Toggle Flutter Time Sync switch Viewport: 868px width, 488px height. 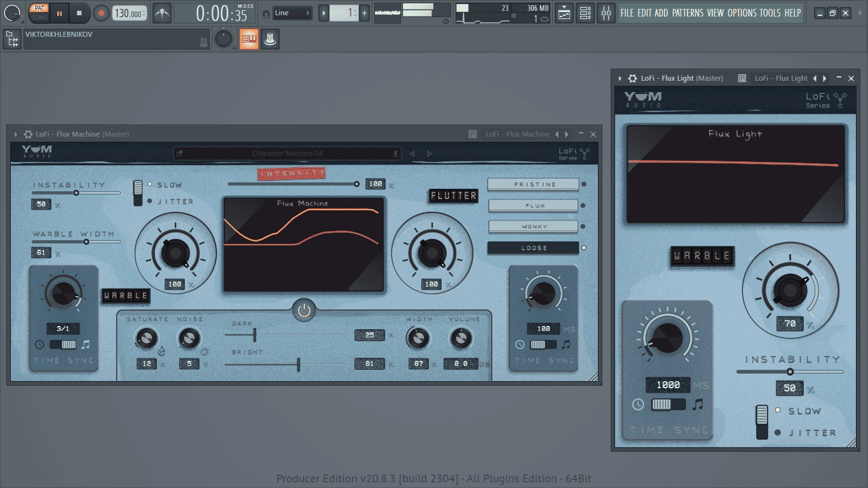tap(543, 344)
